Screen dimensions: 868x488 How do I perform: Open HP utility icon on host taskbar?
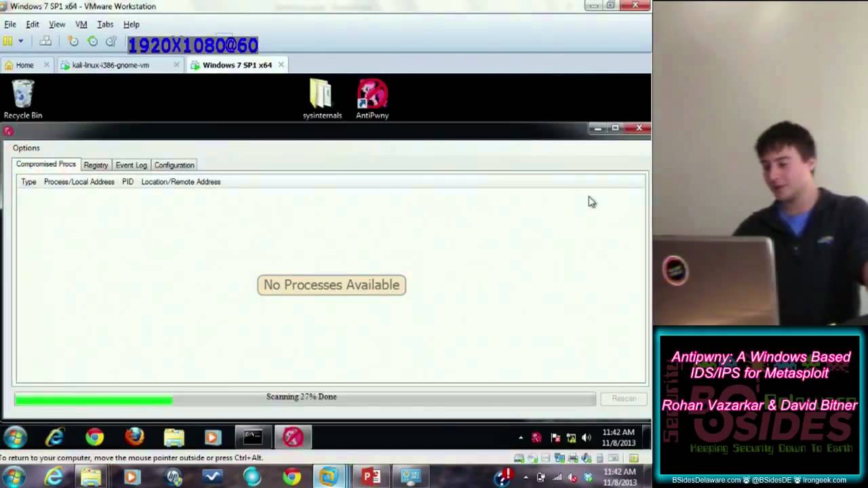pyautogui.click(x=172, y=477)
